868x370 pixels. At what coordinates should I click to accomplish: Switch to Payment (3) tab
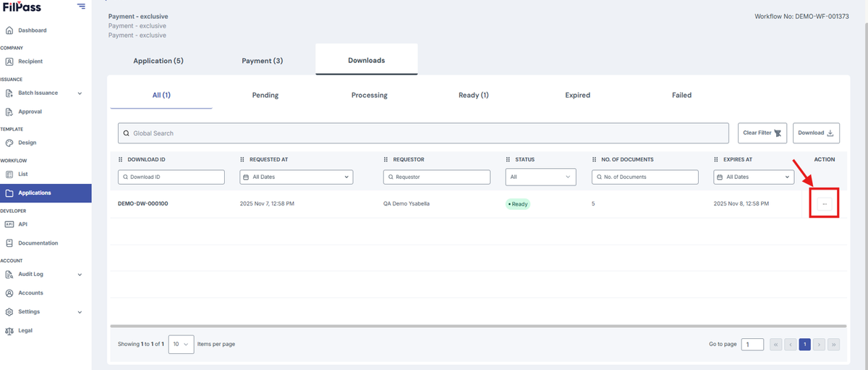pyautogui.click(x=263, y=60)
